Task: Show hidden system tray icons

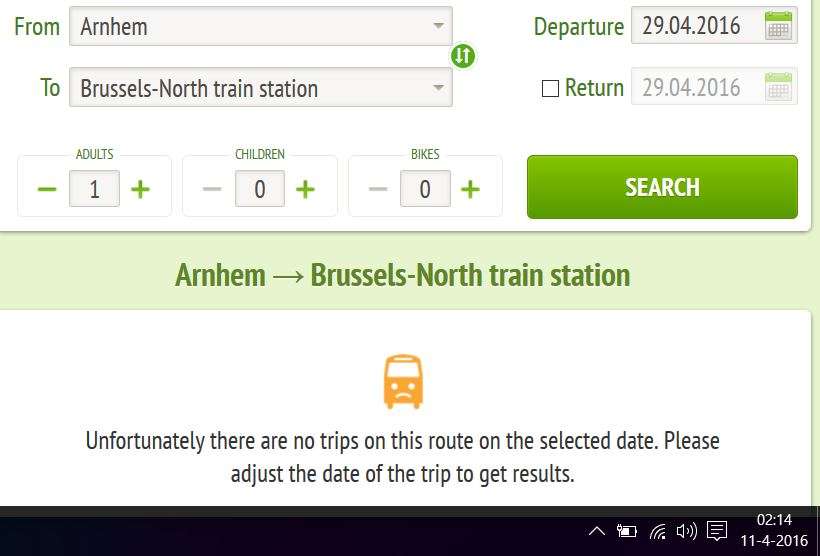Action: tap(597, 532)
